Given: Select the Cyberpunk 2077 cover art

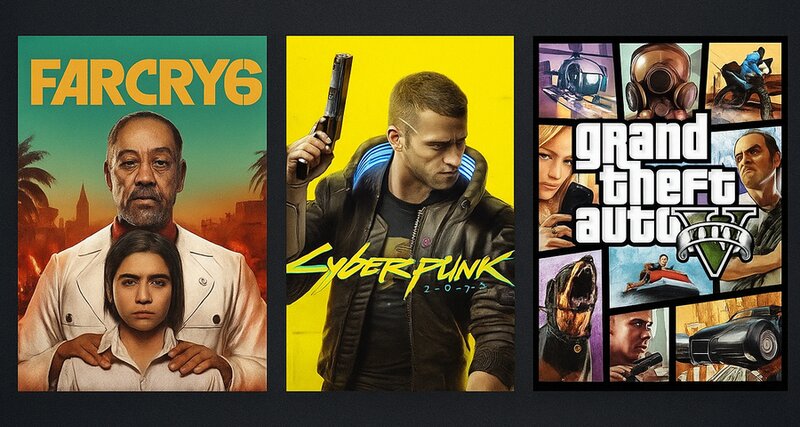Looking at the screenshot, I should click(400, 213).
